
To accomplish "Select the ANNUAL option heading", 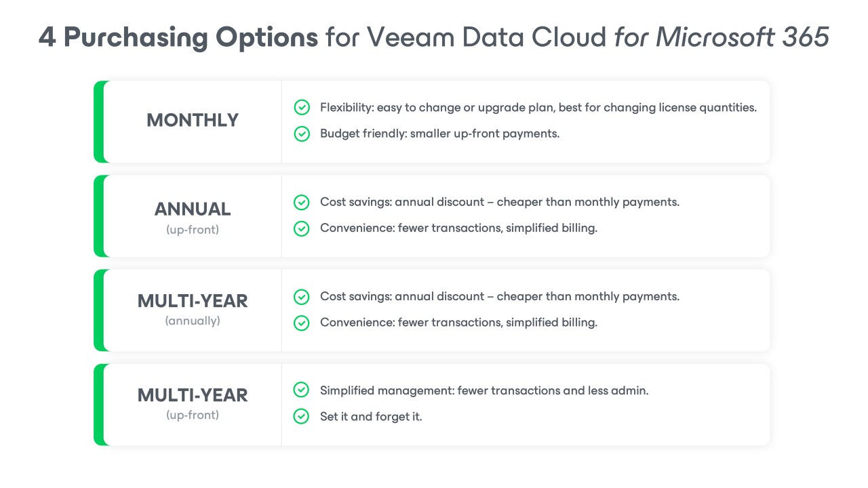I will click(x=193, y=209).
